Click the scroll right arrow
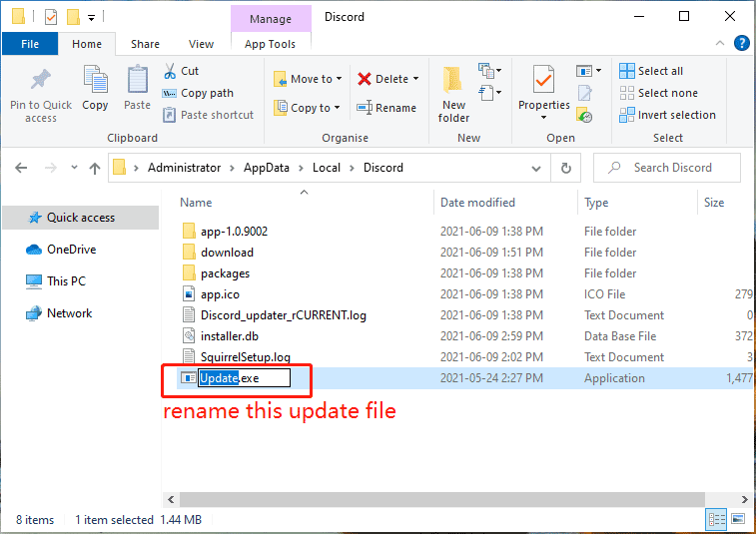This screenshot has width=756, height=534. 744,499
